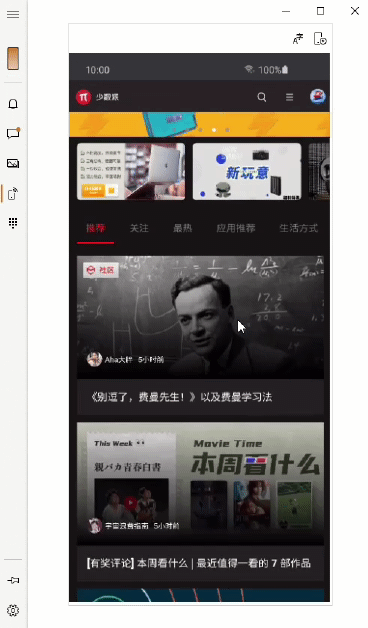Tap Aha大胖 author avatar
This screenshot has width=368, height=628.
pyautogui.click(x=95, y=359)
